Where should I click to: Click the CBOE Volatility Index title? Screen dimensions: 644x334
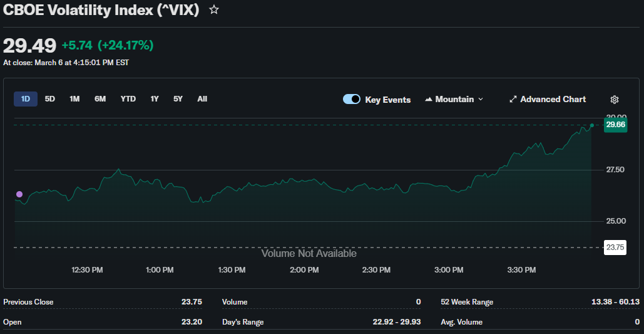click(x=101, y=10)
